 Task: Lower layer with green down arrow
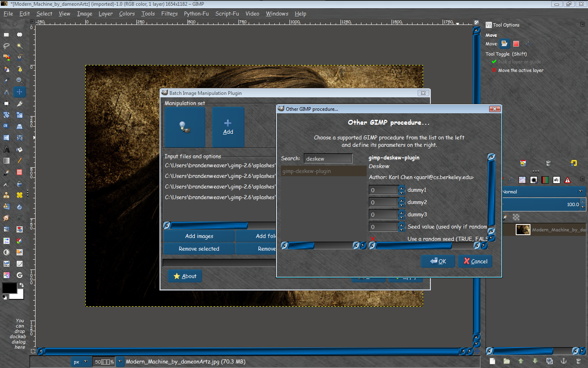pos(535,361)
